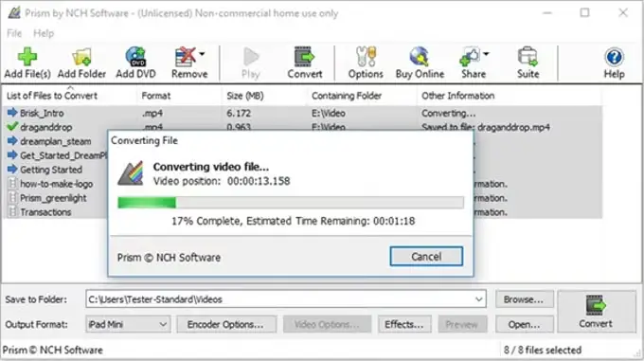
Task: Select the Get_Started_DreamPl file row
Action: [x=56, y=155]
